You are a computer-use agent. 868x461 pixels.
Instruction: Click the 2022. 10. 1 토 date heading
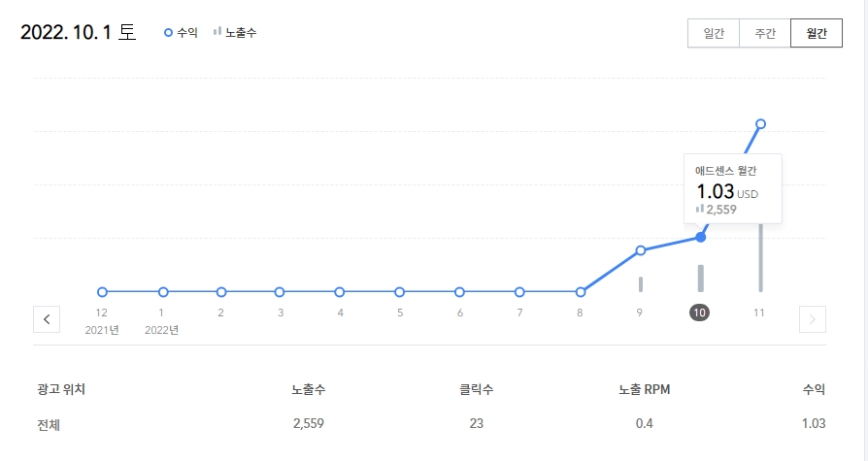click(78, 32)
